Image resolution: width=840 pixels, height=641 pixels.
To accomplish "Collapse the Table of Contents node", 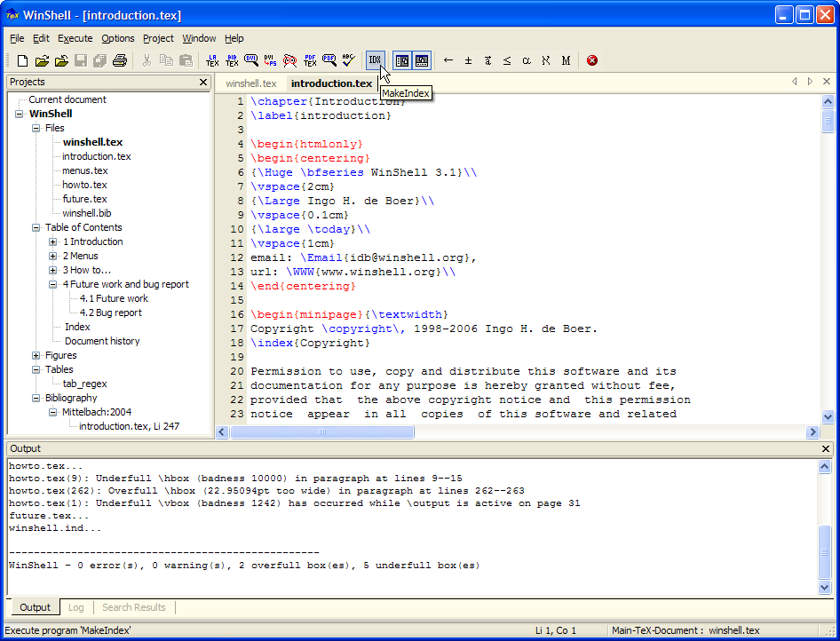I will (x=36, y=227).
